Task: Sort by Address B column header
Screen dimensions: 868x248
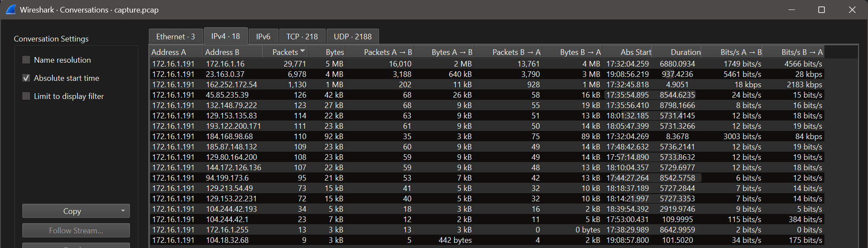Action: 233,52
